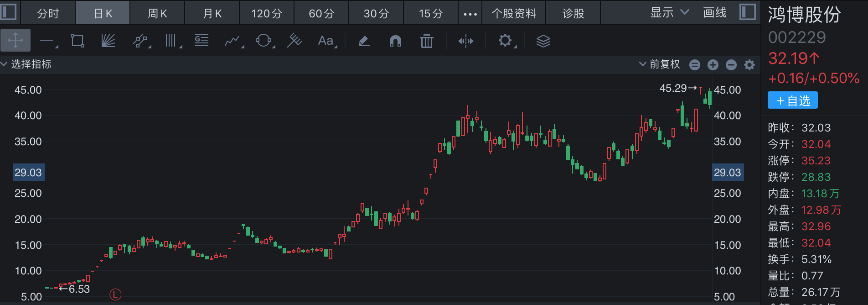The width and height of the screenshot is (868, 305).
Task: Toggle the right side panel layout
Action: [747, 12]
